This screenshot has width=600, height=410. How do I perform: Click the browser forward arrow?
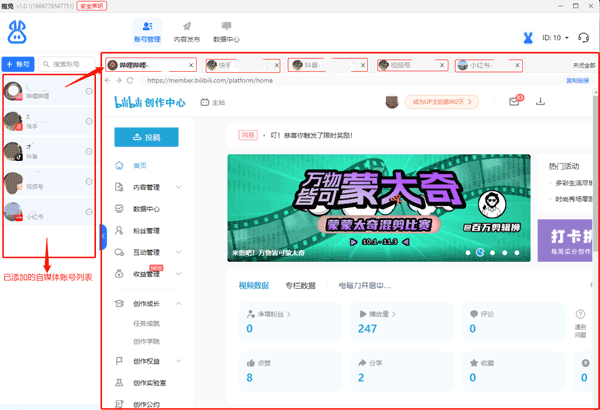119,80
